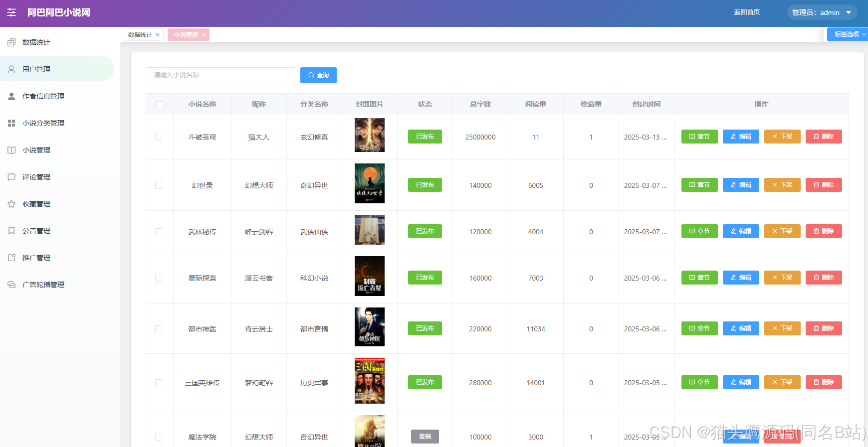868x447 pixels.
Task: Click the 阿巴阿巴小说网 site title
Action: click(x=59, y=12)
